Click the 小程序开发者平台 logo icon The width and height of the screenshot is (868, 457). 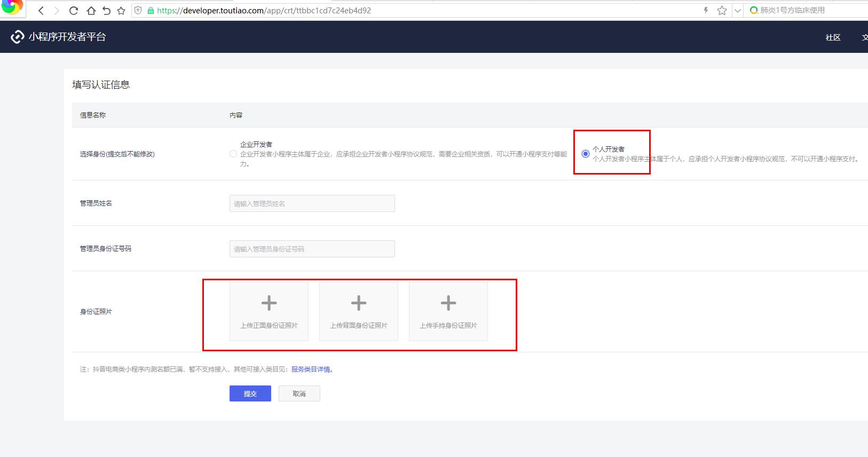(x=18, y=37)
